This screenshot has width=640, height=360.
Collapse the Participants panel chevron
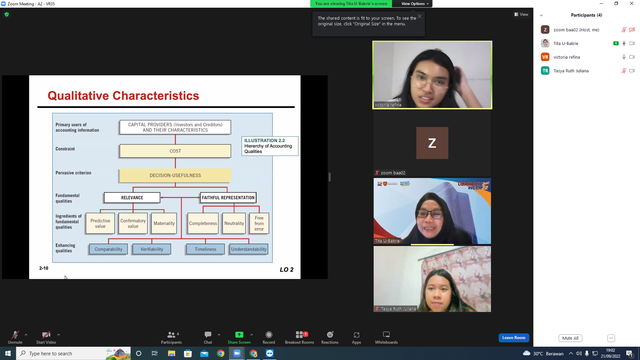[542, 15]
